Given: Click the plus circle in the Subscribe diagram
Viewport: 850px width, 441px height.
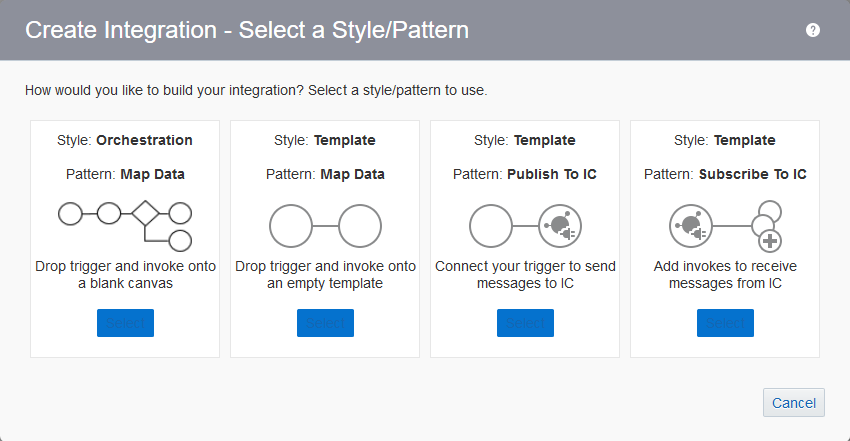Looking at the screenshot, I should point(770,241).
